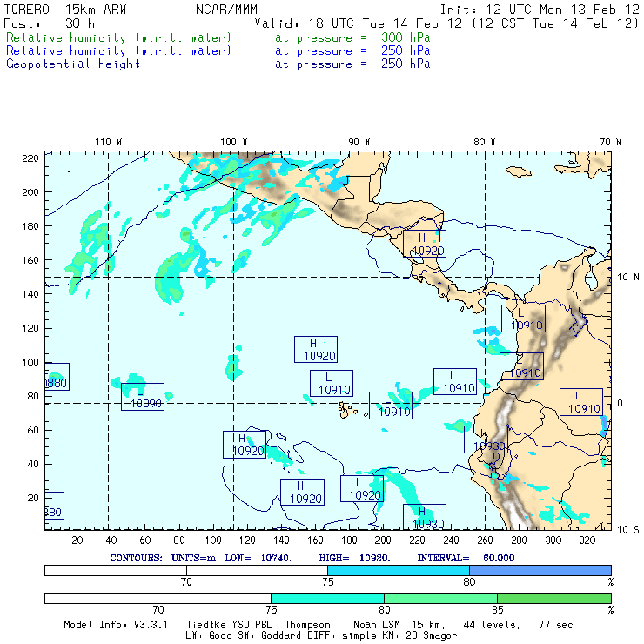This screenshot has height=644, width=644.
Task: Click the 'H 10920' box over Central America
Action: pyautogui.click(x=425, y=244)
